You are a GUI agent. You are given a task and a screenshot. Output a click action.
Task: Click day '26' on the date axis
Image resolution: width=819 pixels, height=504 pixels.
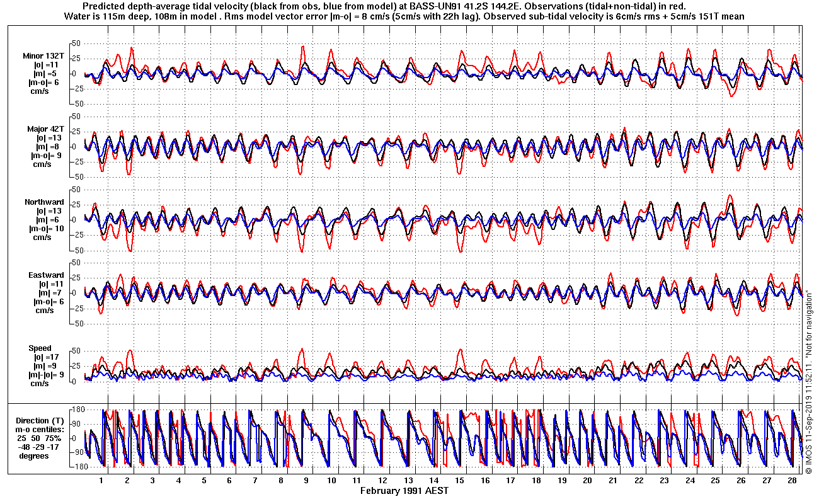tap(741, 480)
